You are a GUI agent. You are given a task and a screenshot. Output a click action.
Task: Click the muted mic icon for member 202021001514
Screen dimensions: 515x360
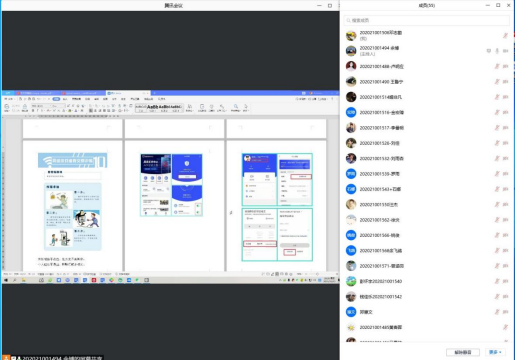pyautogui.click(x=497, y=97)
